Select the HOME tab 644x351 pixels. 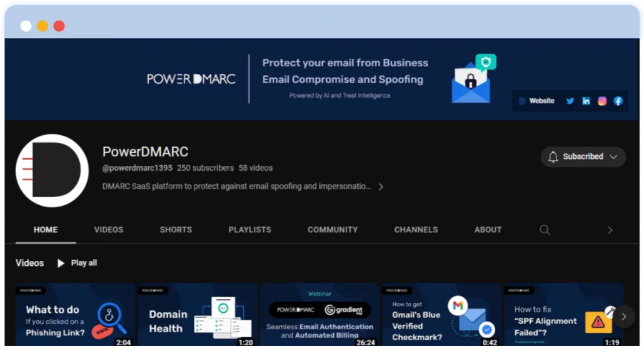coord(46,230)
